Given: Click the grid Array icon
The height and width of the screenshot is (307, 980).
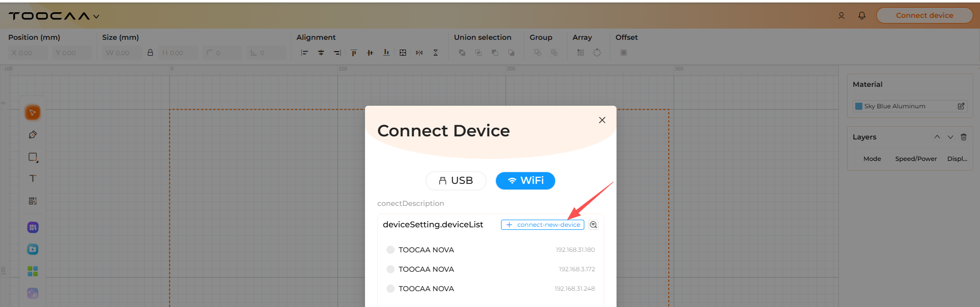Looking at the screenshot, I should coord(581,53).
